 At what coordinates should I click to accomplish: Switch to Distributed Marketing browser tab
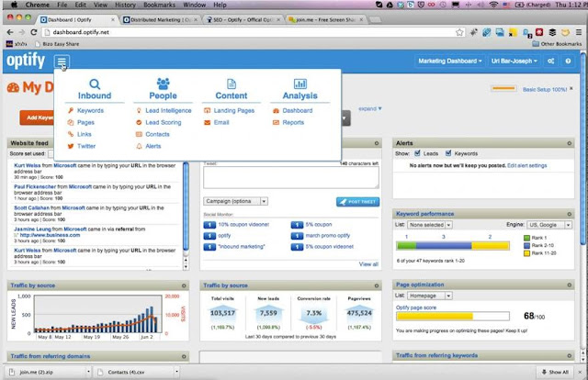pyautogui.click(x=161, y=19)
